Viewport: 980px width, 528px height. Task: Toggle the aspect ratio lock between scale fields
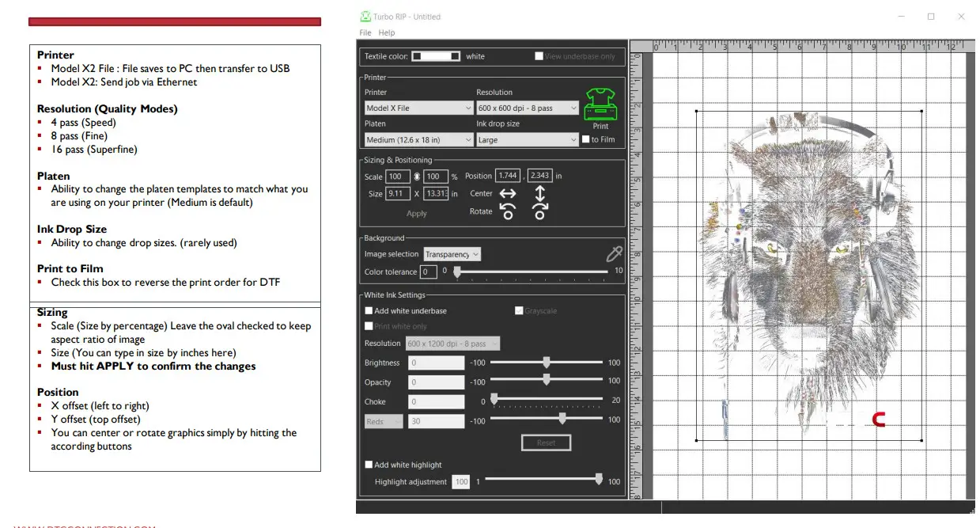click(x=418, y=176)
